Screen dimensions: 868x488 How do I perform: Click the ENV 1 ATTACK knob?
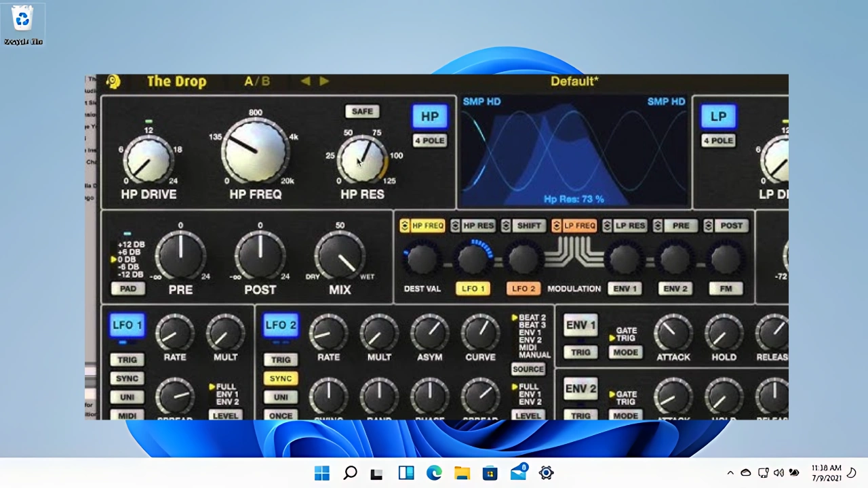tap(673, 332)
